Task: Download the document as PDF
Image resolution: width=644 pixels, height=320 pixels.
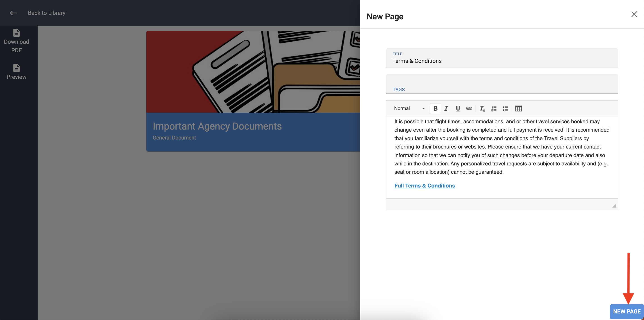Action: (16, 41)
